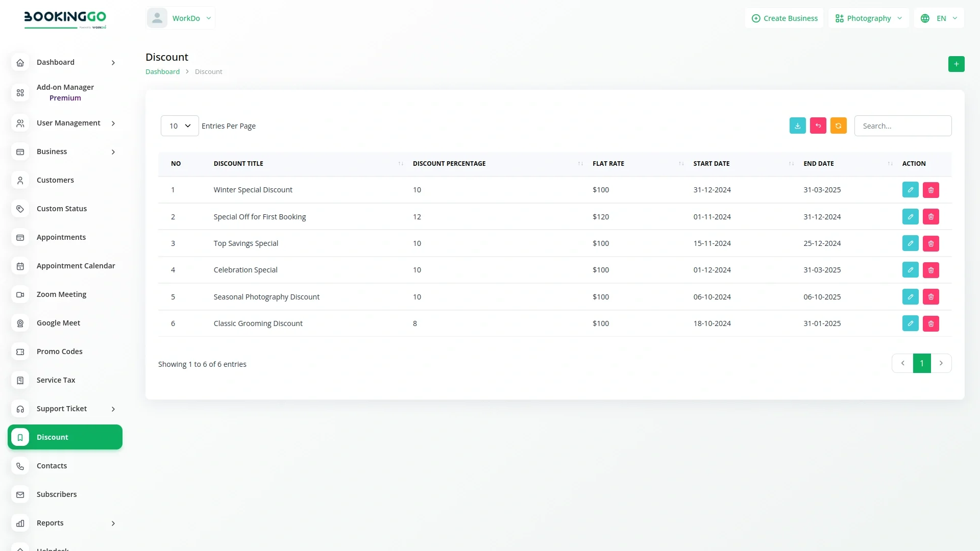Delete the Classic Grooming Discount row
980x551 pixels.
click(x=930, y=323)
